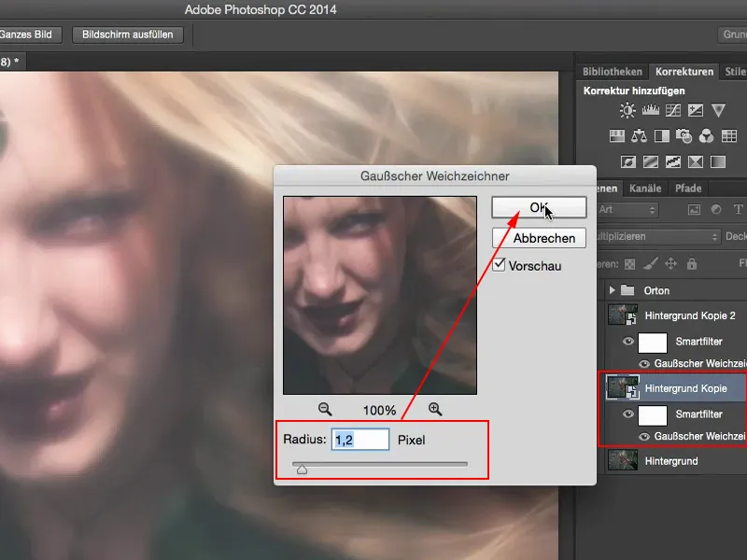747x560 pixels.
Task: Click the Ganzes Bild button
Action: (31, 35)
